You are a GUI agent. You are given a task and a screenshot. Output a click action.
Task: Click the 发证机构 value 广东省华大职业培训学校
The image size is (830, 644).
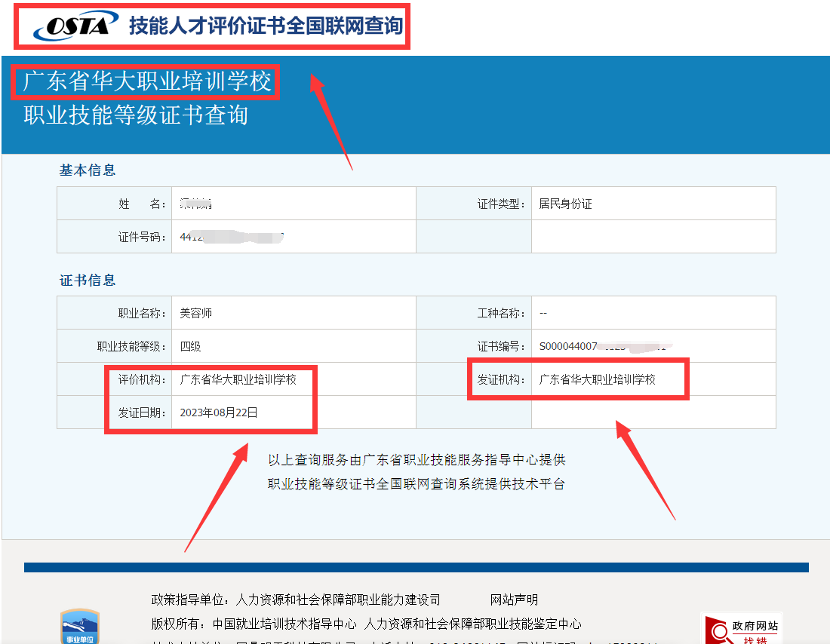point(597,379)
